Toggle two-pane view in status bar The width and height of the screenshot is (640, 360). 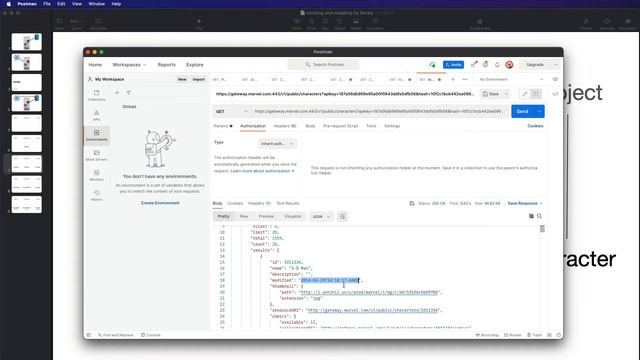pyautogui.click(x=549, y=335)
